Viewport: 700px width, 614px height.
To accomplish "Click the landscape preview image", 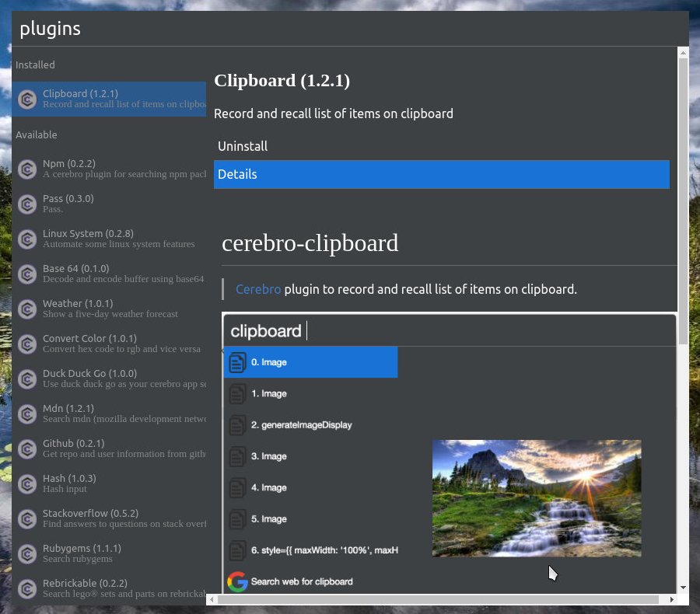I will click(537, 498).
